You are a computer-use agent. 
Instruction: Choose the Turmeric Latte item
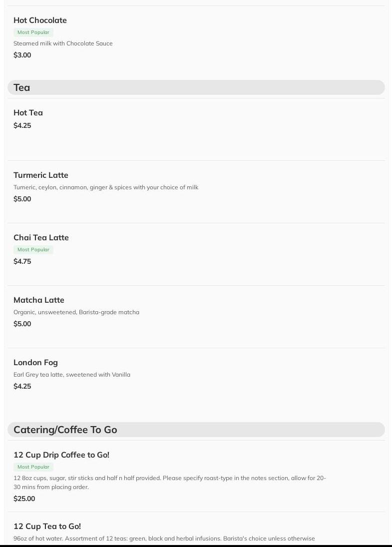pos(41,175)
